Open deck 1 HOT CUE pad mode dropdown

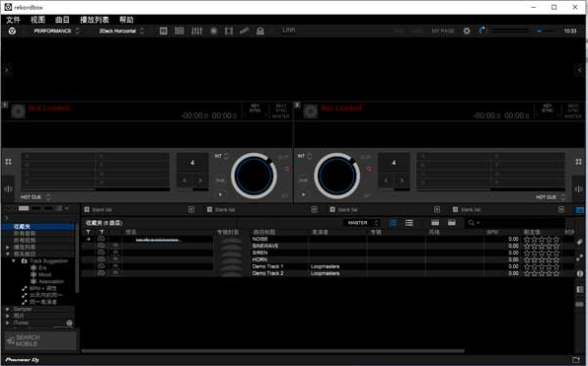[x=36, y=197]
